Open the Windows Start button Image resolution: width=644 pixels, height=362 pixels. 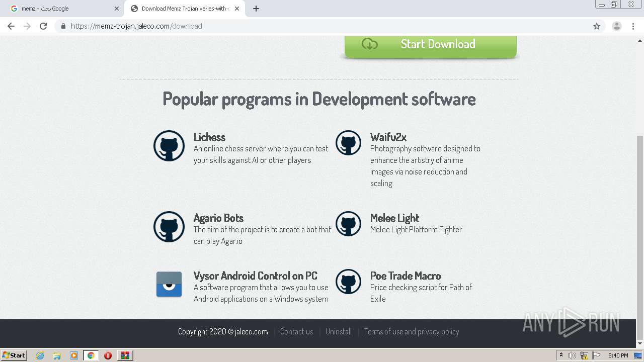tap(14, 355)
